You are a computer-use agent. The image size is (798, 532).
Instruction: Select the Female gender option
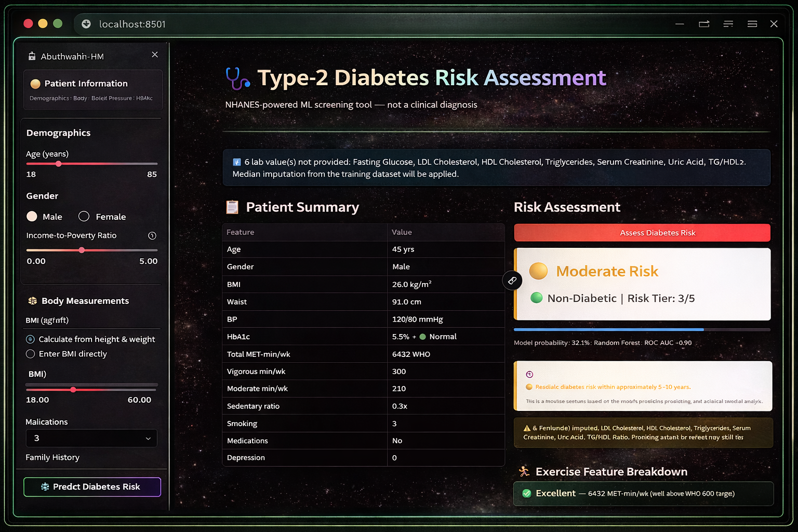(x=83, y=217)
